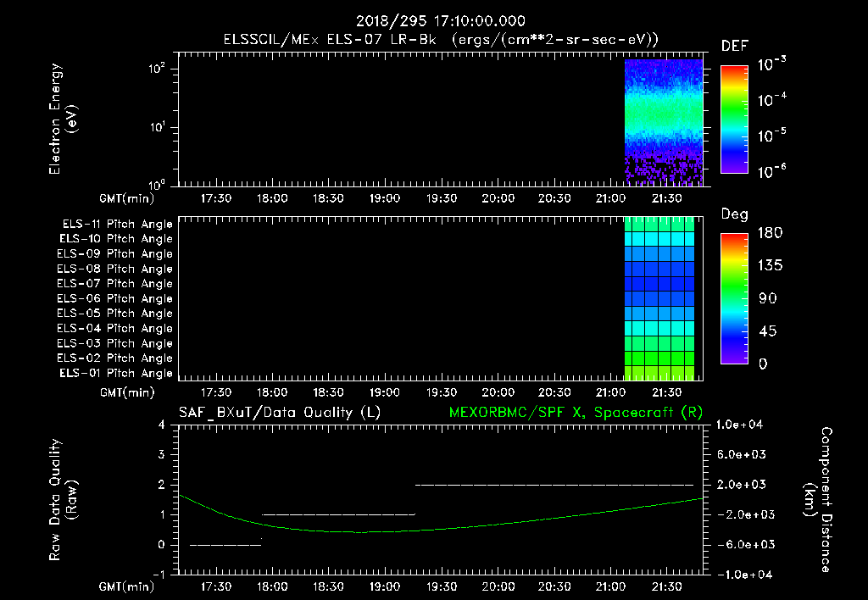Screen dimensions: 868x600
Task: Click the Deg pitch angle color bar
Action: pyautogui.click(x=734, y=298)
